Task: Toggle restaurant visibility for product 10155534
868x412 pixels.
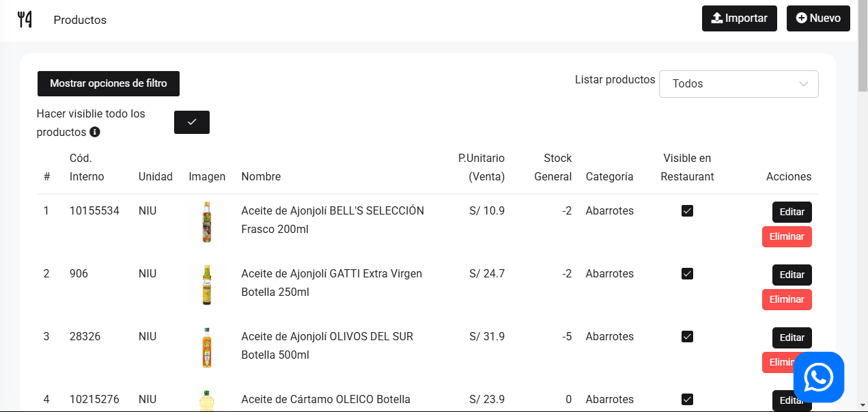Action: (x=687, y=211)
